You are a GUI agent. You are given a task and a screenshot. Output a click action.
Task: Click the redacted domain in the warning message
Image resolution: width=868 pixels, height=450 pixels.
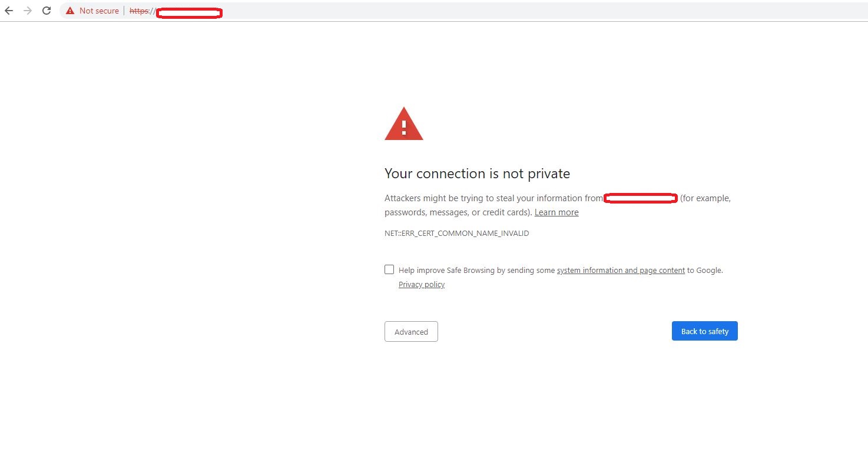(x=641, y=199)
